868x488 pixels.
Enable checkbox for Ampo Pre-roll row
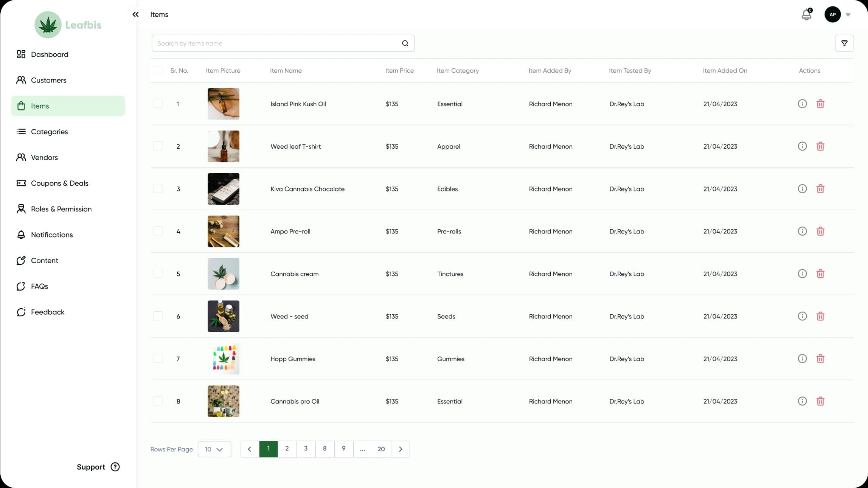coord(158,232)
